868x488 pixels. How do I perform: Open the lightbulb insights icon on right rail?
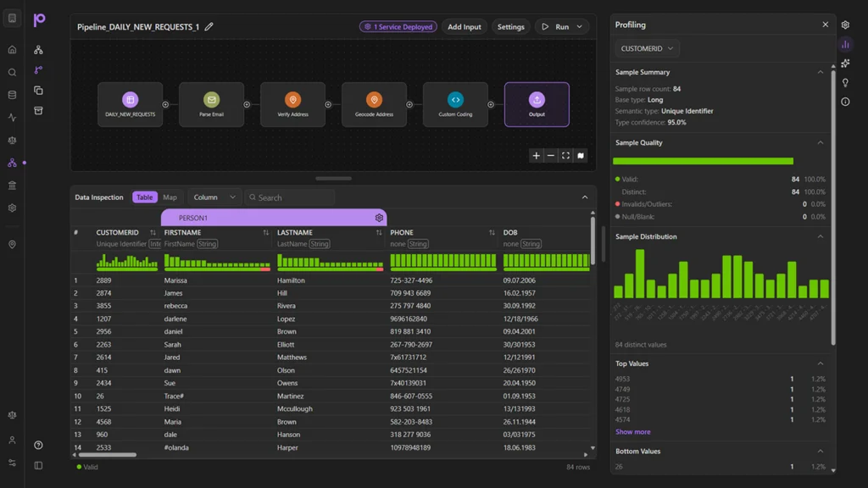[845, 83]
